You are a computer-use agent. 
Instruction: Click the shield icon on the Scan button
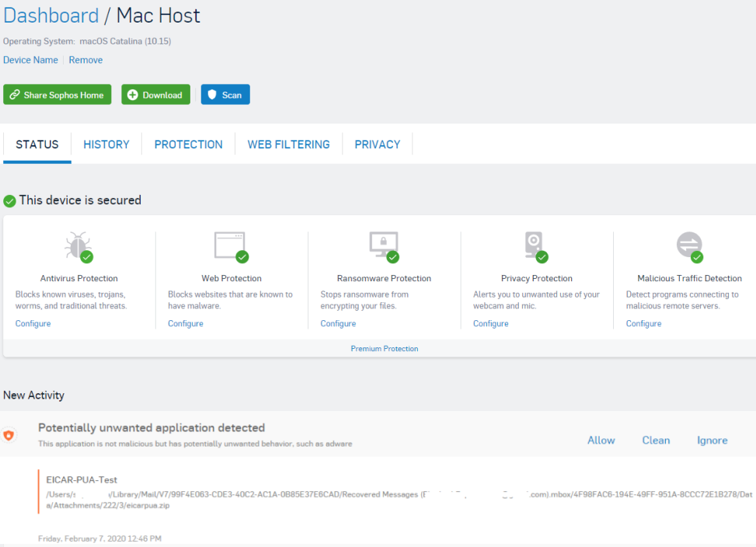211,94
